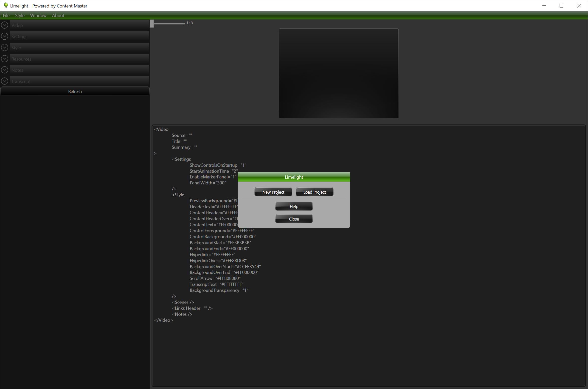The width and height of the screenshot is (588, 389).
Task: Expand the Settings section chevron
Action: tap(4, 36)
